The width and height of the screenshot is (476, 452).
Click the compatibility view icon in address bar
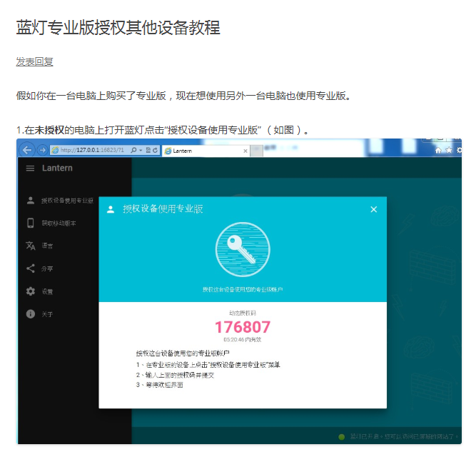point(148,150)
